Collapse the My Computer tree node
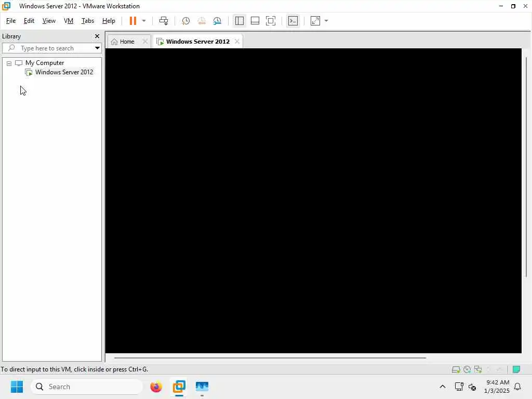 point(9,63)
